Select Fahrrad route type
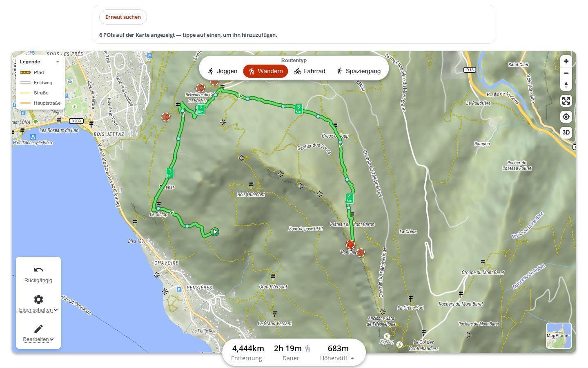This screenshot has width=588, height=368. (x=310, y=71)
